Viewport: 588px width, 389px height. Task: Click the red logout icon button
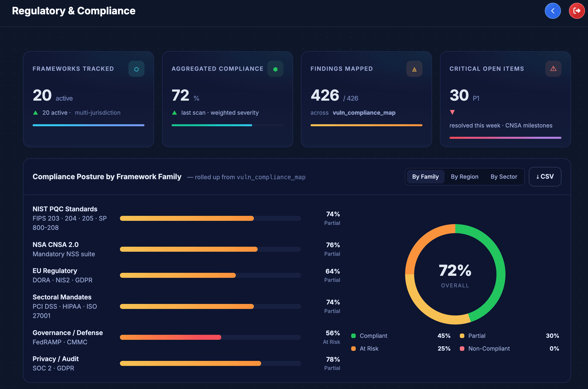tap(577, 11)
